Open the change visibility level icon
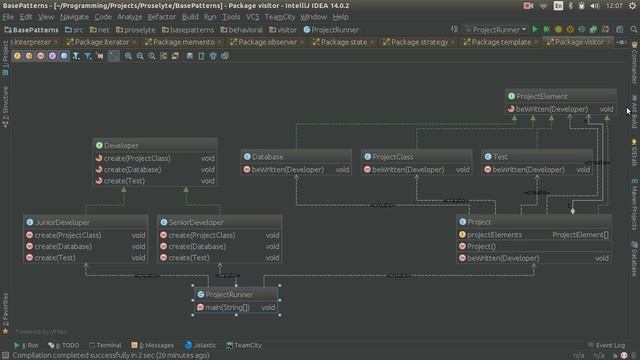 click(76, 56)
